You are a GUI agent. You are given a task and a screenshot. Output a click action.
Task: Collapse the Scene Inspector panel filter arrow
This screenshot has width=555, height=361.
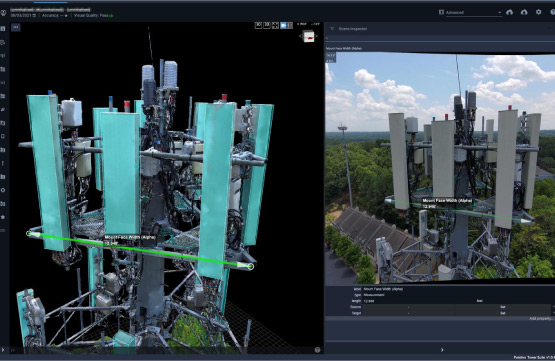332,29
